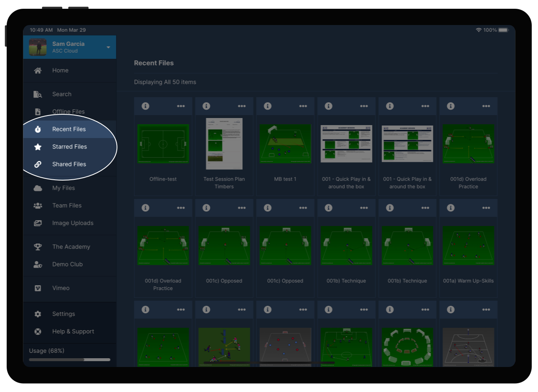Click 'Displaying All 50 items' text
This screenshot has height=392, width=538.
165,82
